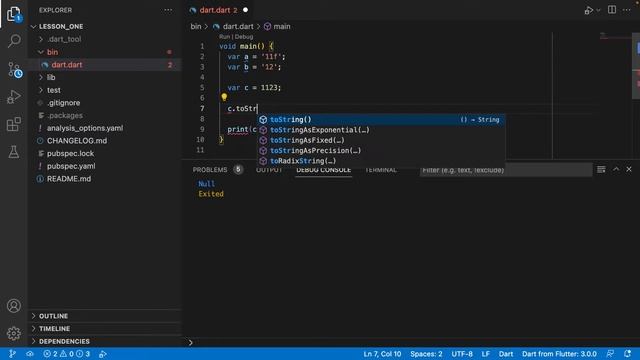Switch to the Debug Console tab
Image resolution: width=640 pixels, height=360 pixels.
pos(324,170)
